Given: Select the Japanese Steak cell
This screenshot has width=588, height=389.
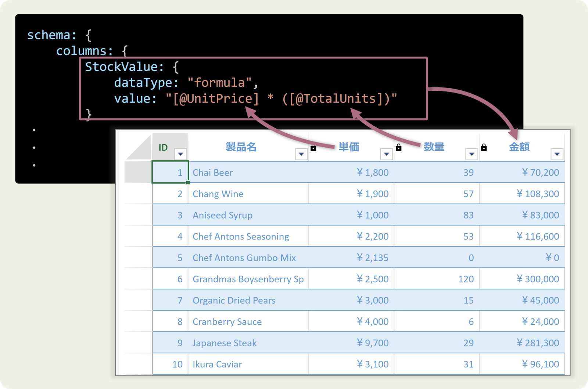Looking at the screenshot, I should coord(248,343).
